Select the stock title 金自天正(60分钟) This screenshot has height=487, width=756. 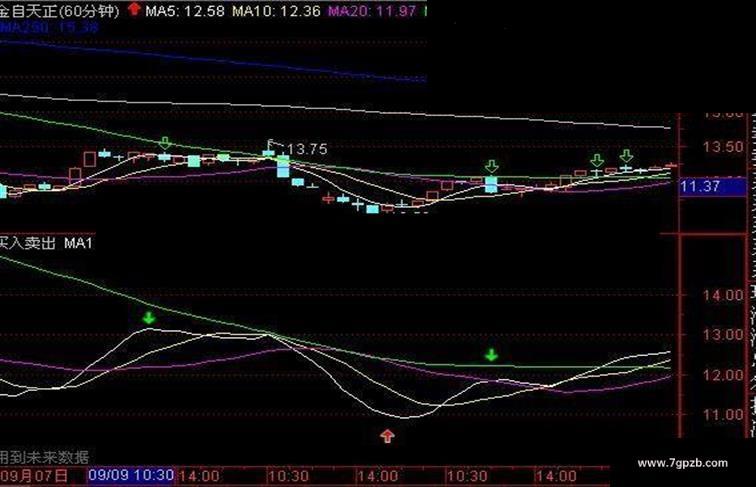point(59,11)
